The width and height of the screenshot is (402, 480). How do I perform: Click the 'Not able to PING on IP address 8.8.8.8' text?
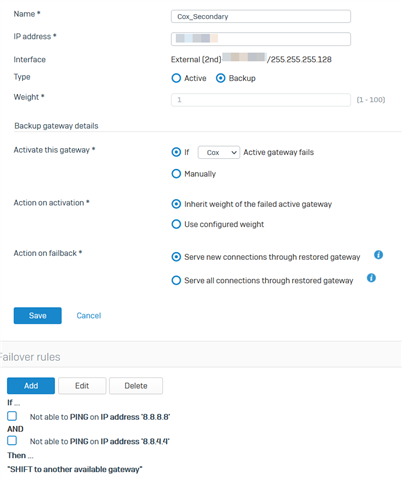tap(100, 417)
